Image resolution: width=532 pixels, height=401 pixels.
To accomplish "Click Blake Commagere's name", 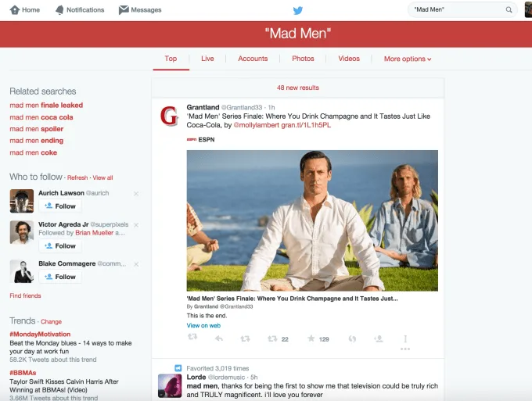I will tap(66, 263).
